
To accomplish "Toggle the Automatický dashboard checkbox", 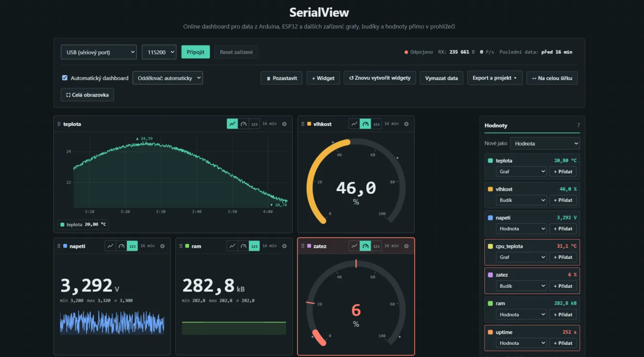I will (65, 78).
